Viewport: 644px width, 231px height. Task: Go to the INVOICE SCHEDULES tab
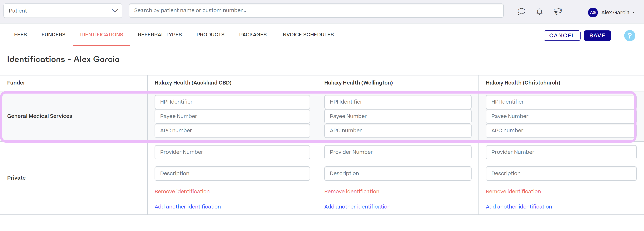[308, 34]
